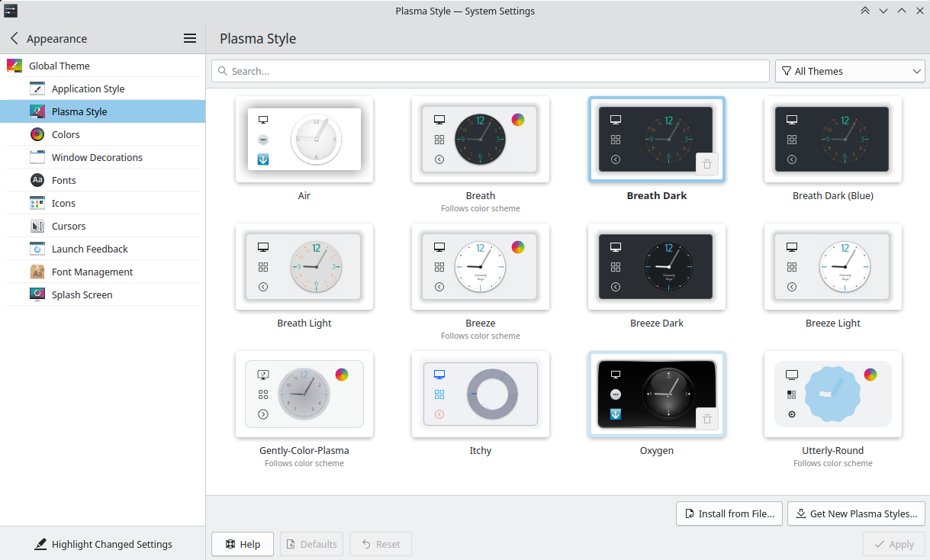This screenshot has width=930, height=560.
Task: Click the color wheel badge on Utterly-Round
Action: [x=870, y=375]
